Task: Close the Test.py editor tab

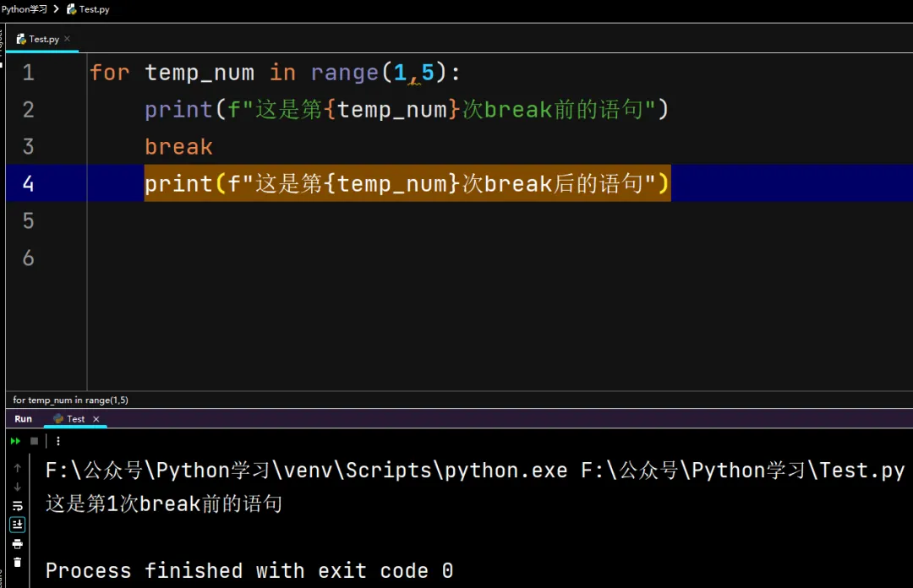Action: (x=68, y=39)
